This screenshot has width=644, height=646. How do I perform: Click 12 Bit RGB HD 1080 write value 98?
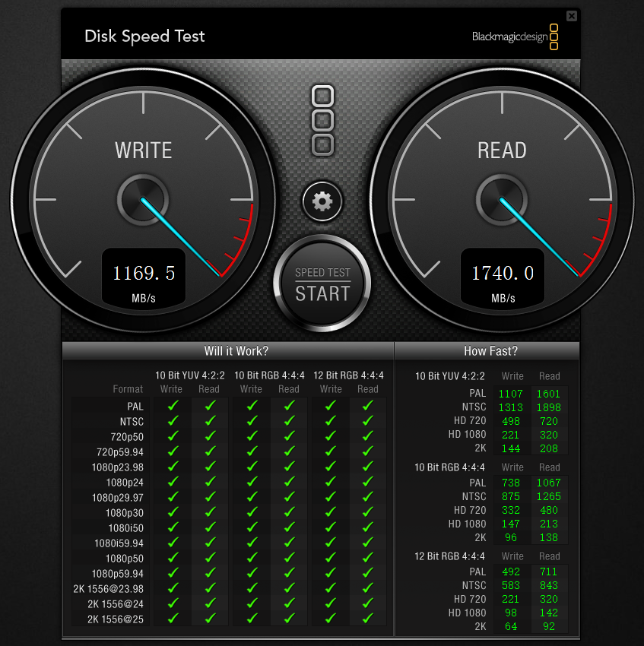511,613
